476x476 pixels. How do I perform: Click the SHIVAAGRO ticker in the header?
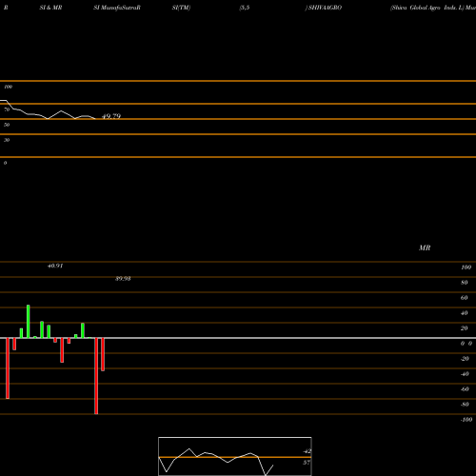pos(325,8)
